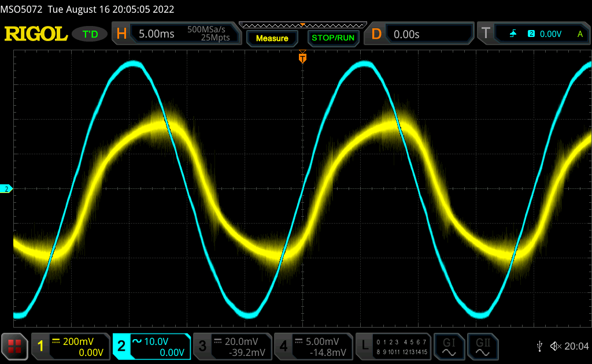Select the active channel 2 10.0V label
592x364 pixels.
click(151, 346)
